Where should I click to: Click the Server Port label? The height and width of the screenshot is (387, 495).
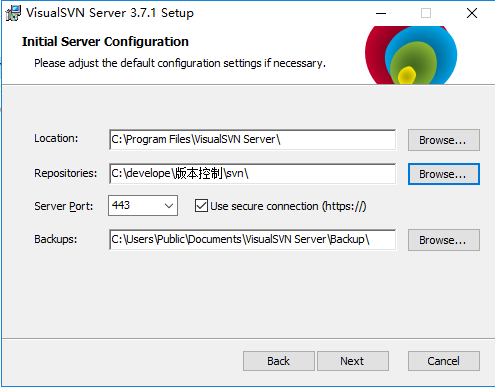coord(63,206)
